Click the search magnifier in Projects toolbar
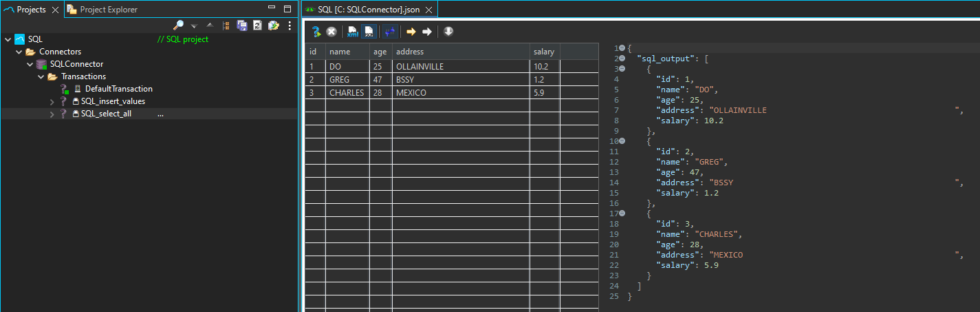 point(179,25)
